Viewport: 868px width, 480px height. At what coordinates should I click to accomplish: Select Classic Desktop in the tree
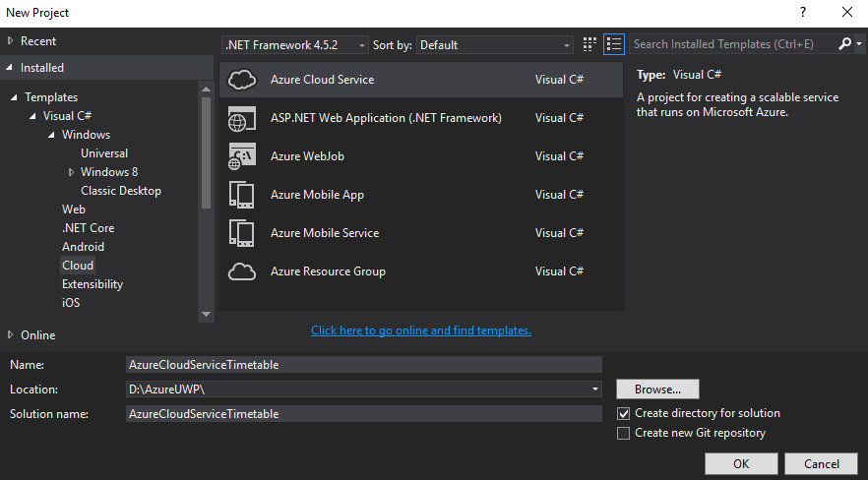click(121, 191)
